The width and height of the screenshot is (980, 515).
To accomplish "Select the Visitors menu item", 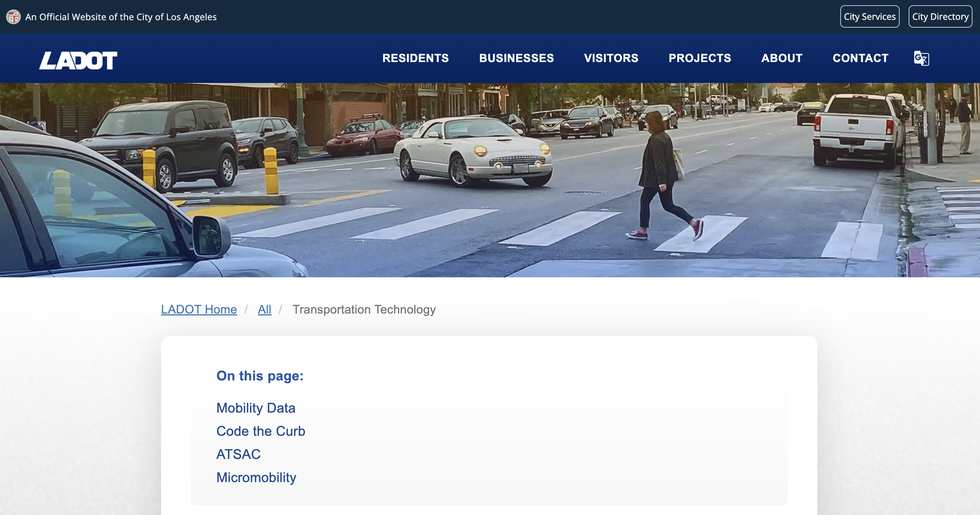I will [x=611, y=58].
